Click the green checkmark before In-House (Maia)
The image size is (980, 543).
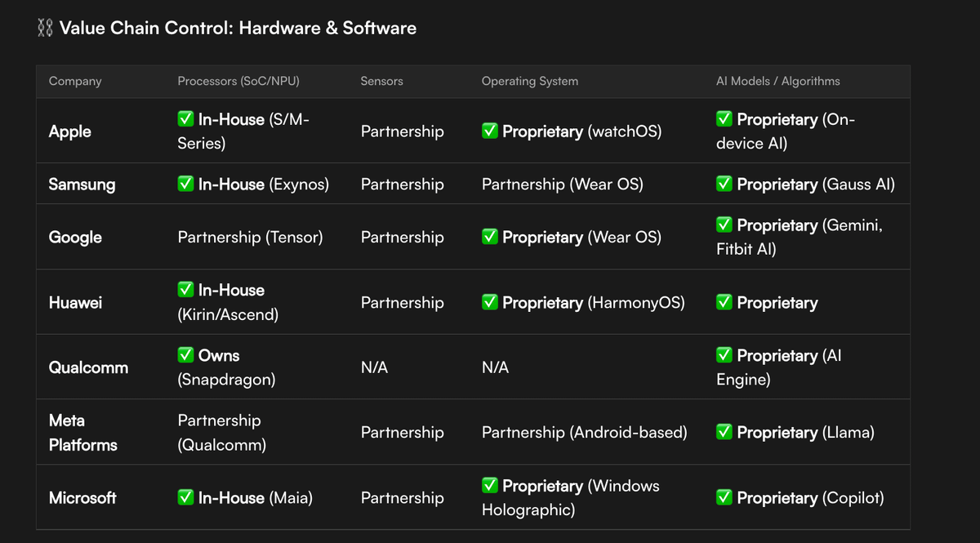(185, 497)
